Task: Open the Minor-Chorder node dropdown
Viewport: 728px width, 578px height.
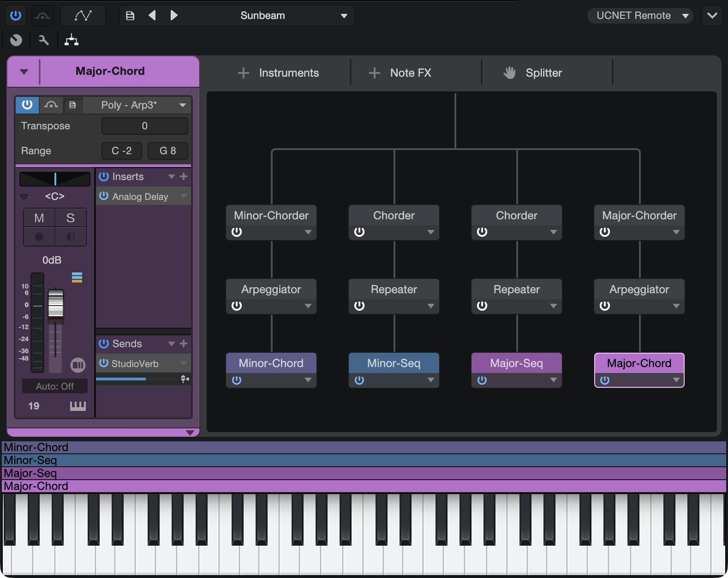Action: click(x=308, y=232)
